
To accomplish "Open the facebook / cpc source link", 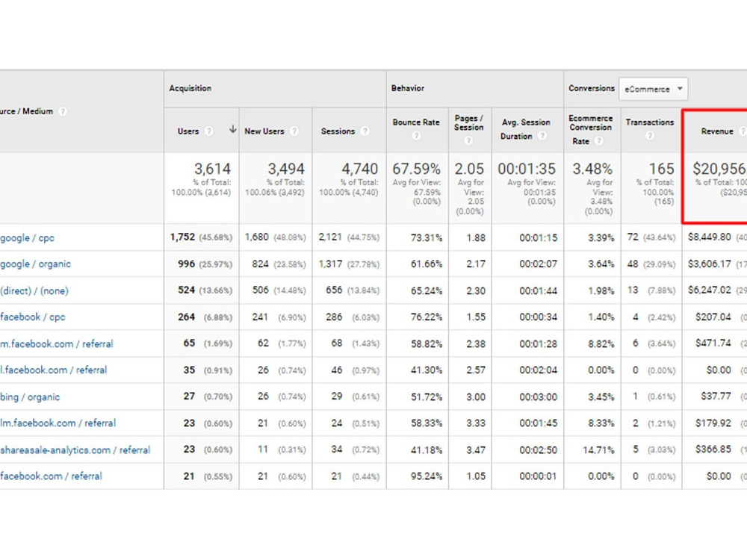I will point(32,317).
